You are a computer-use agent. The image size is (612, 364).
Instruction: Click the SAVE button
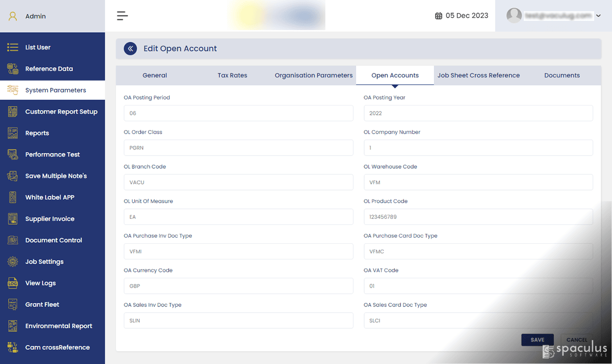pos(538,340)
